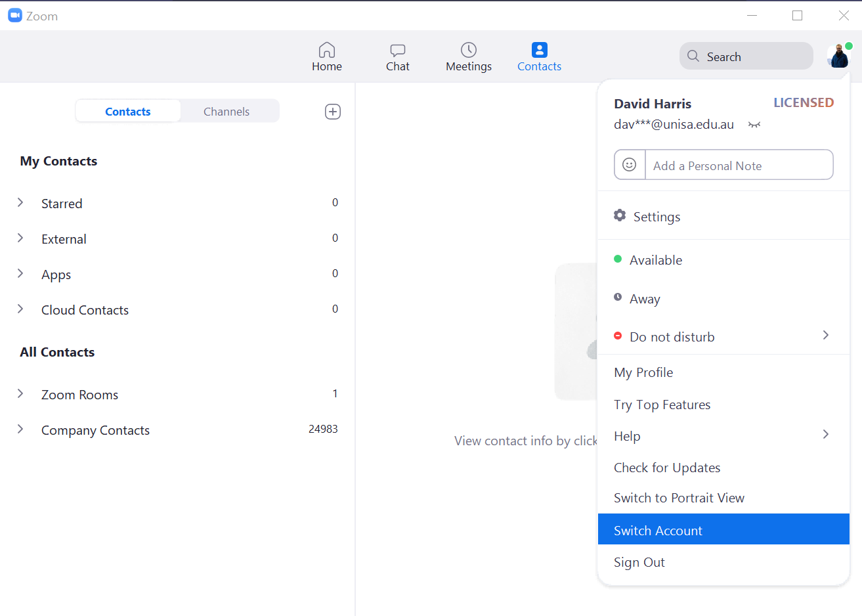Select the Contacts person icon
This screenshot has height=616, width=862.
point(539,50)
